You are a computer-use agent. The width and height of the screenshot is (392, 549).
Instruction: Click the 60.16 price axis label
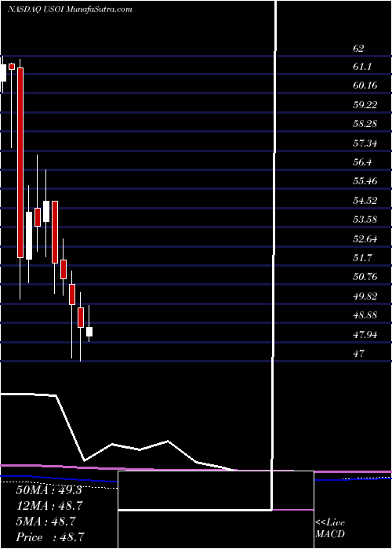click(x=365, y=85)
